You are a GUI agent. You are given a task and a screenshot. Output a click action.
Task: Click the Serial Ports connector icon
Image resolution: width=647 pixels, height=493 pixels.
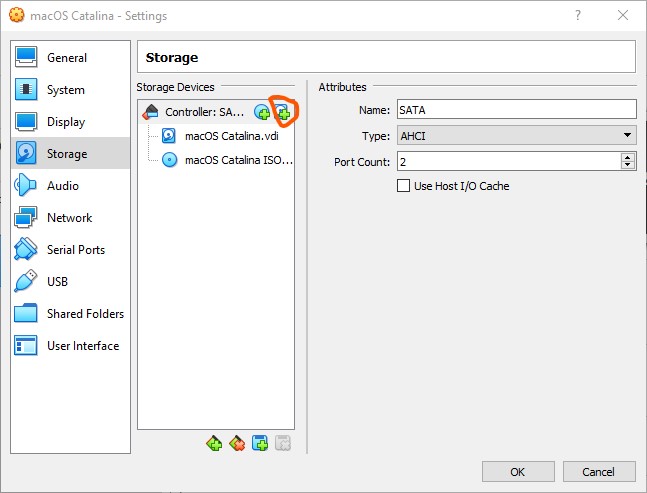pyautogui.click(x=26, y=249)
